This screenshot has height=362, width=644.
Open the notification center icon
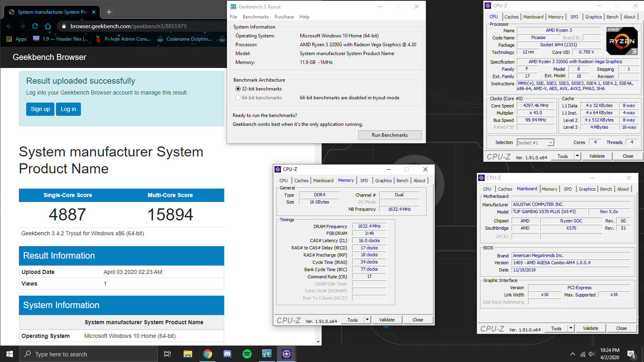point(631,354)
